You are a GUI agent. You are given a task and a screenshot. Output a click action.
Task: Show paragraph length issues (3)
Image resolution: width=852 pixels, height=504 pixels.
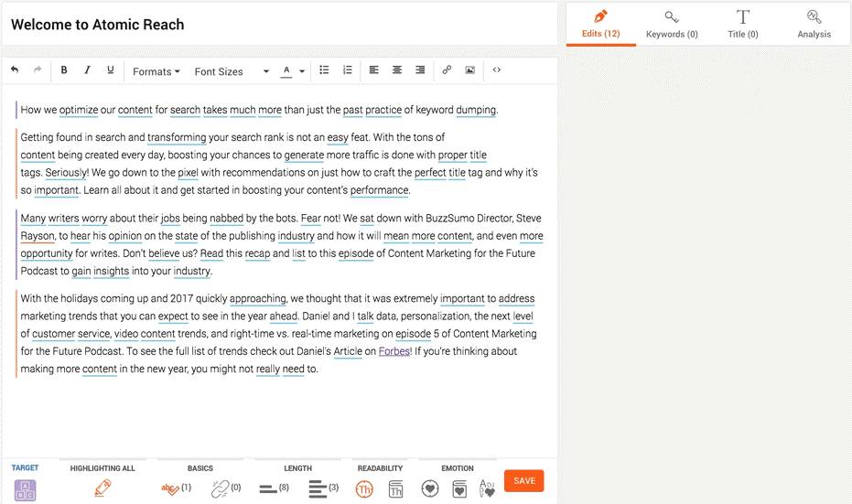[x=323, y=488]
